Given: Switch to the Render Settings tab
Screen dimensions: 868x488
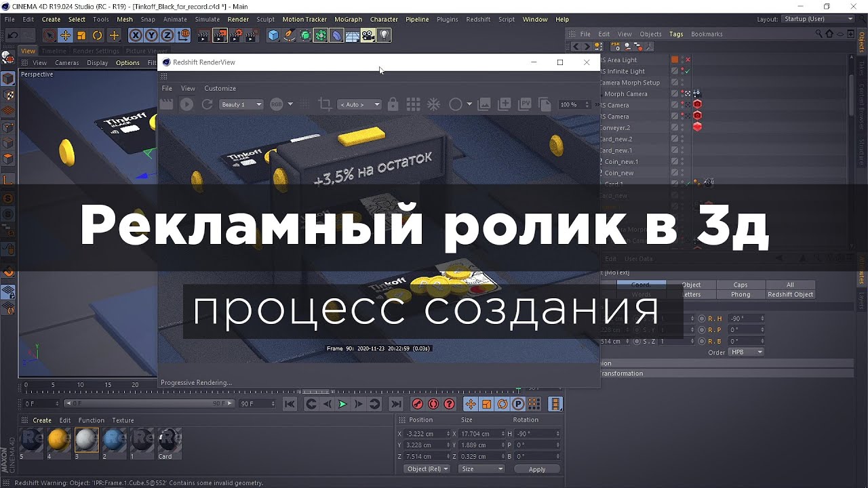Looking at the screenshot, I should coord(96,51).
